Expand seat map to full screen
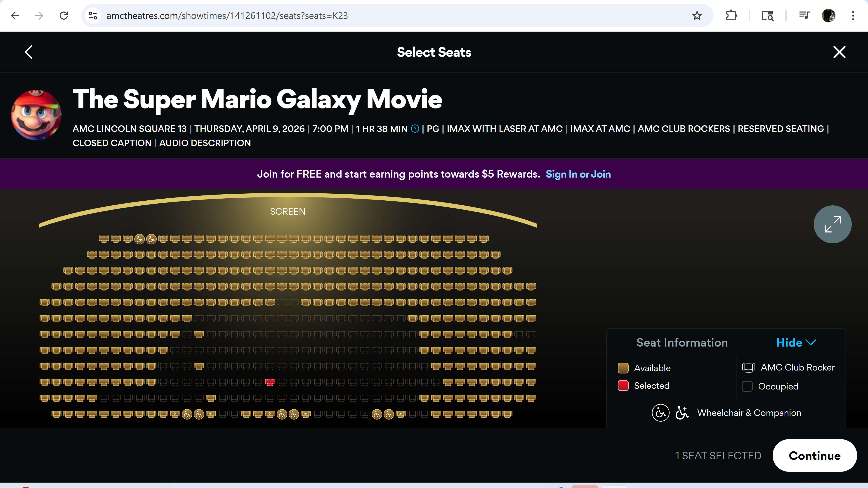Image resolution: width=868 pixels, height=488 pixels. [832, 224]
